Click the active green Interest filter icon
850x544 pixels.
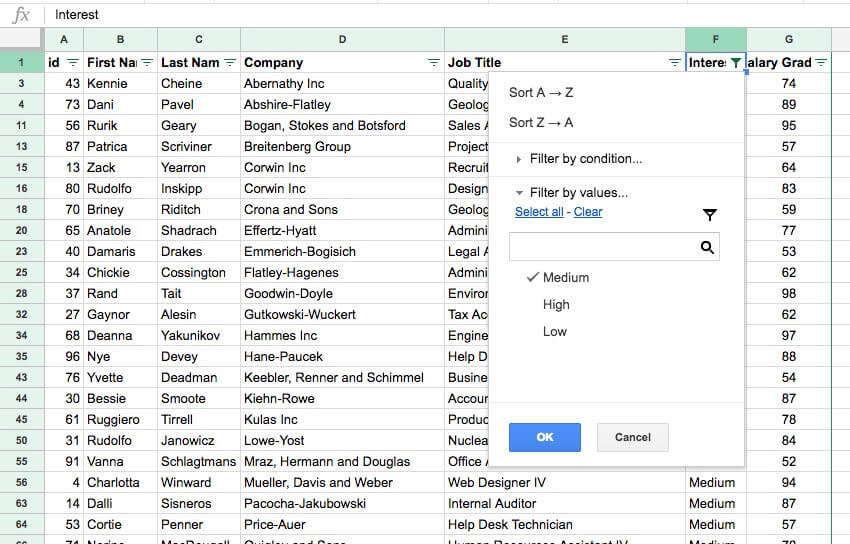(x=736, y=63)
